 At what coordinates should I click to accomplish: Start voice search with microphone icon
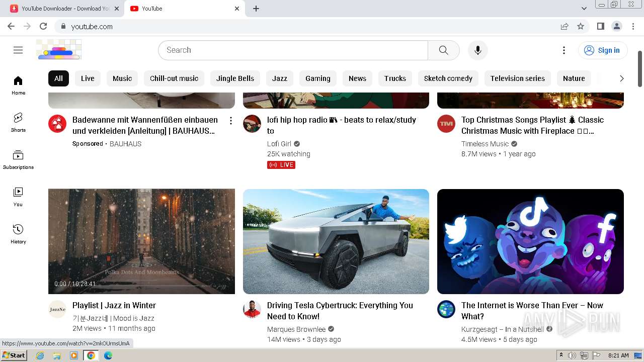[477, 50]
